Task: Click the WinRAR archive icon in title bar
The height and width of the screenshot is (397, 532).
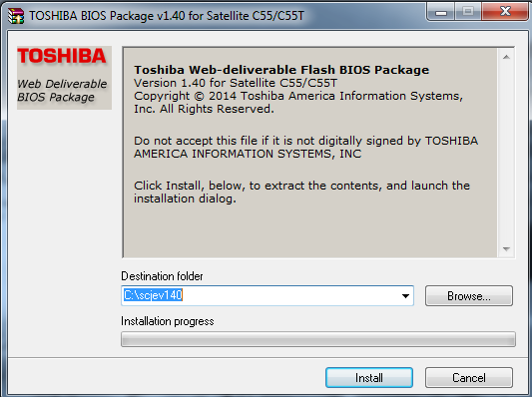Action: click(x=16, y=16)
